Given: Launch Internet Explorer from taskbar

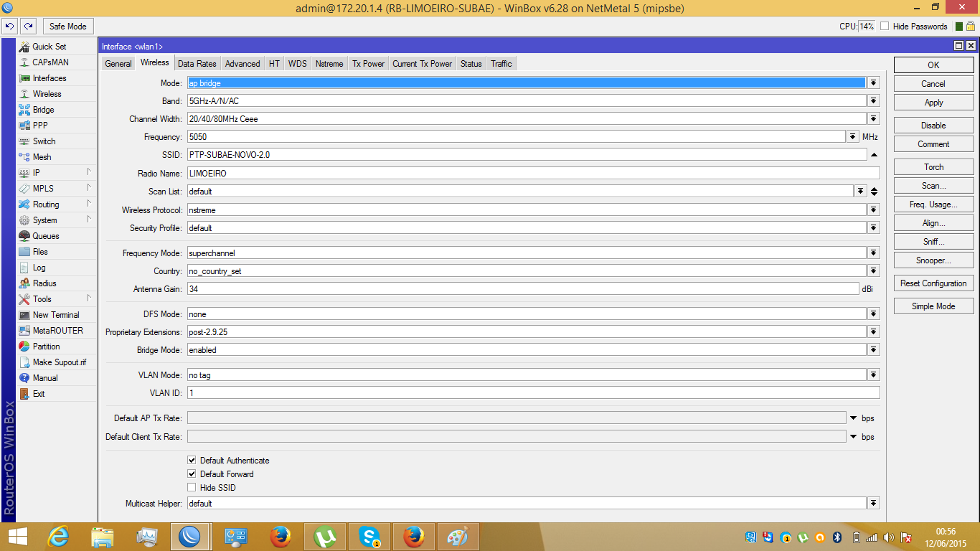Looking at the screenshot, I should point(58,537).
